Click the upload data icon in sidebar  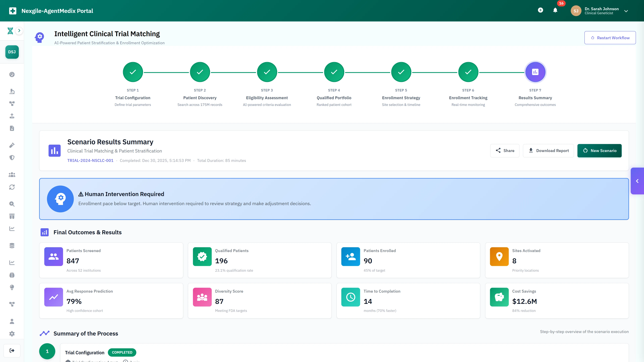pyautogui.click(x=12, y=116)
